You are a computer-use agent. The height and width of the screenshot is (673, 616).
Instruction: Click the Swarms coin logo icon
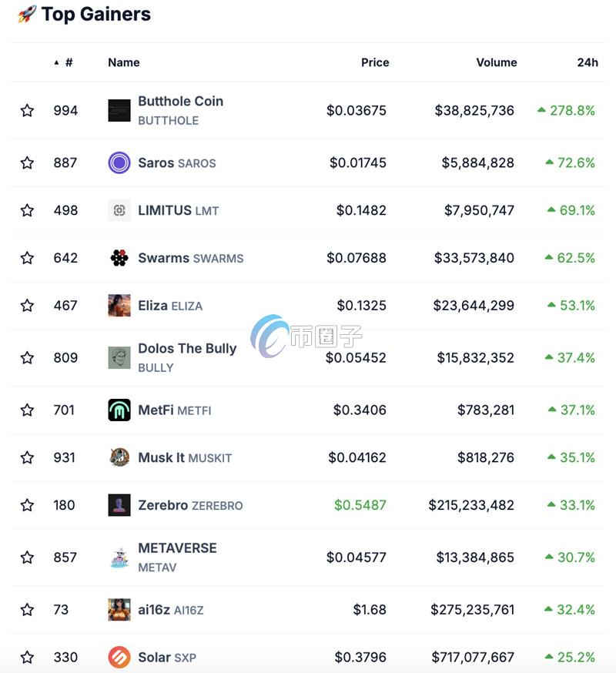click(x=119, y=258)
